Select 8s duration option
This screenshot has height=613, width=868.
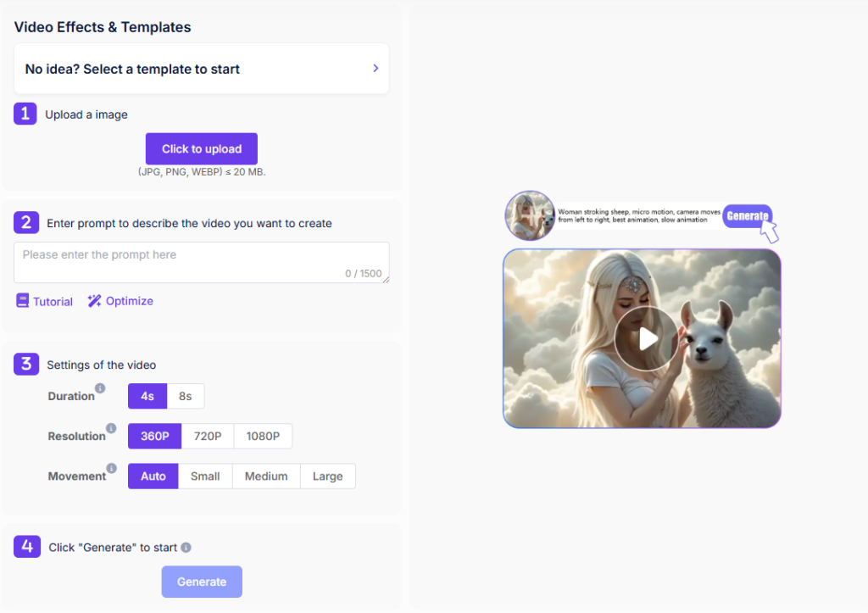tap(186, 397)
